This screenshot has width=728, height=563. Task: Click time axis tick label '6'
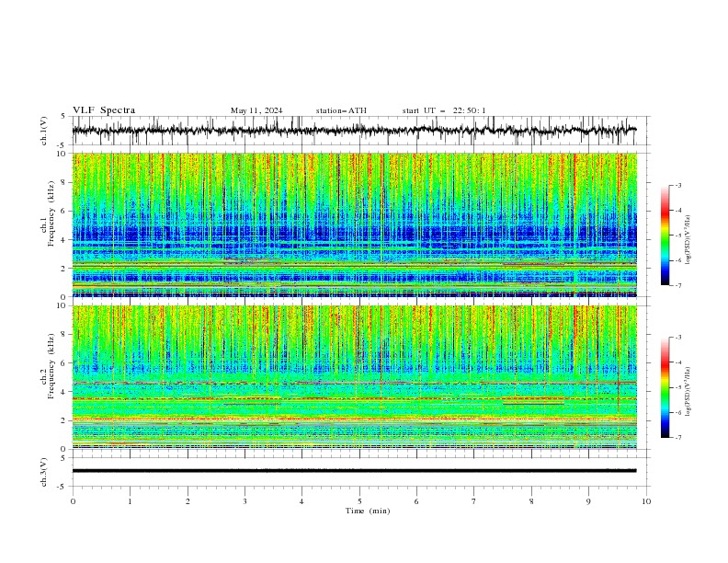point(416,501)
